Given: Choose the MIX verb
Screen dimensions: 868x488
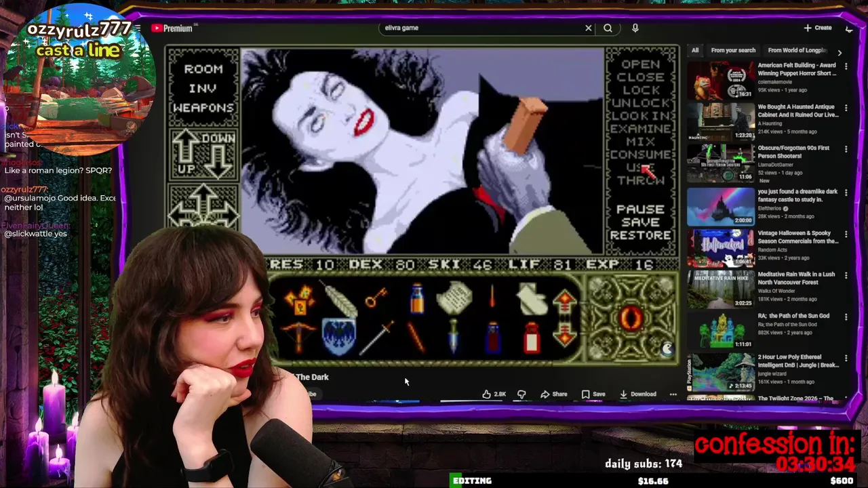Looking at the screenshot, I should pos(640,142).
